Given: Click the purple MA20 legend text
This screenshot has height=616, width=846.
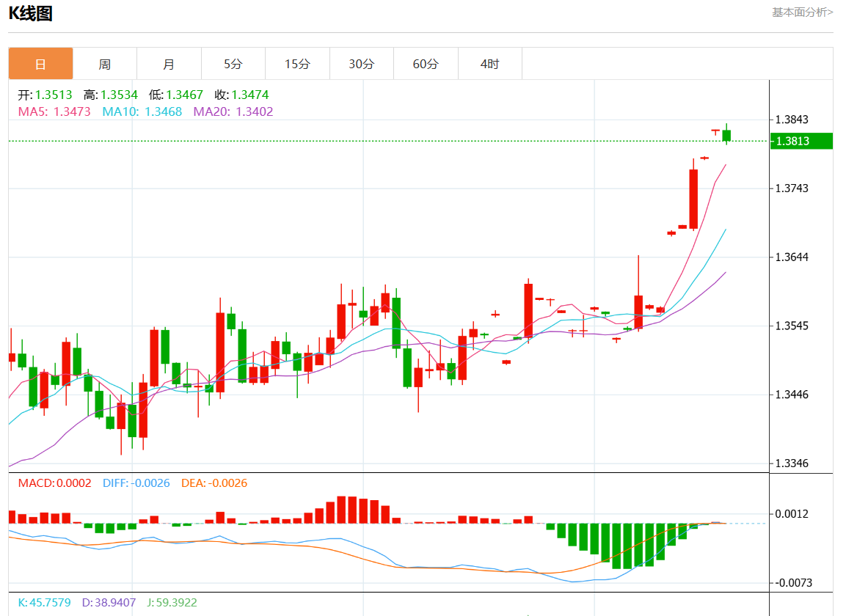Looking at the screenshot, I should [233, 111].
